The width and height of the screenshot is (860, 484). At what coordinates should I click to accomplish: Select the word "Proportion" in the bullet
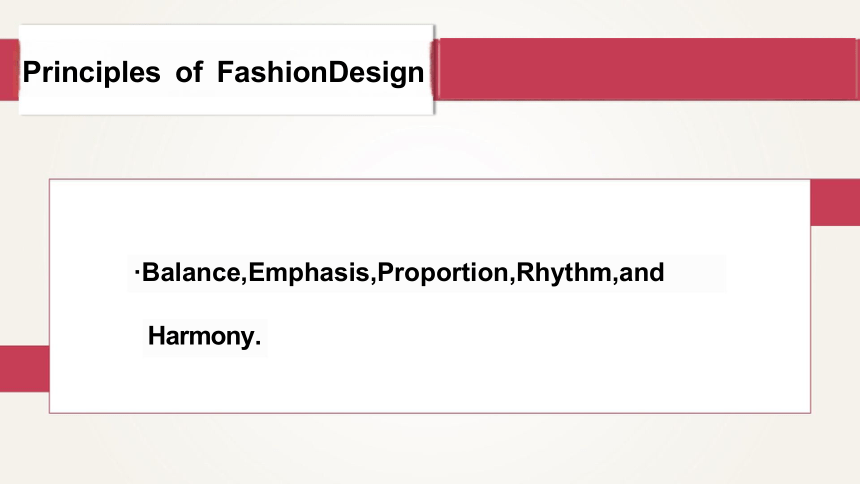[x=443, y=273]
